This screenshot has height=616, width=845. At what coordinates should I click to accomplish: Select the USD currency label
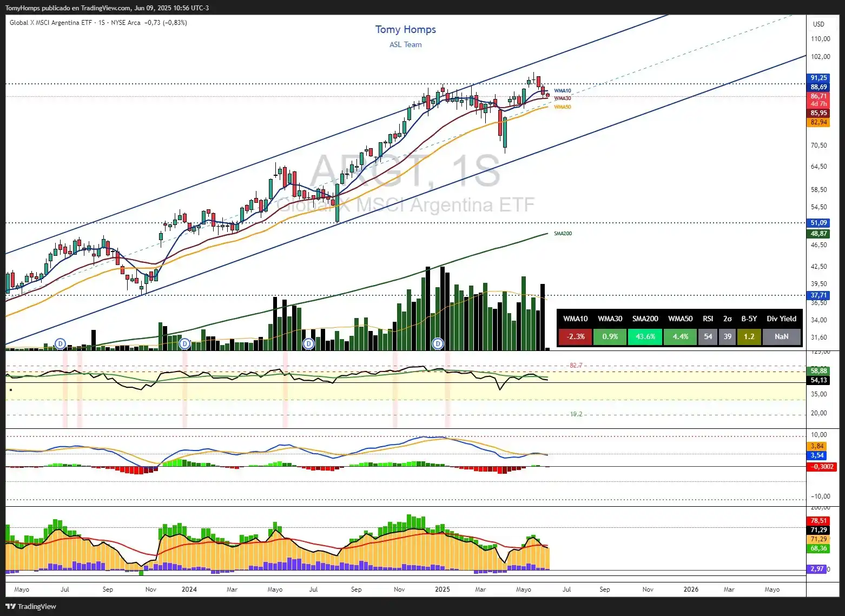click(x=818, y=24)
